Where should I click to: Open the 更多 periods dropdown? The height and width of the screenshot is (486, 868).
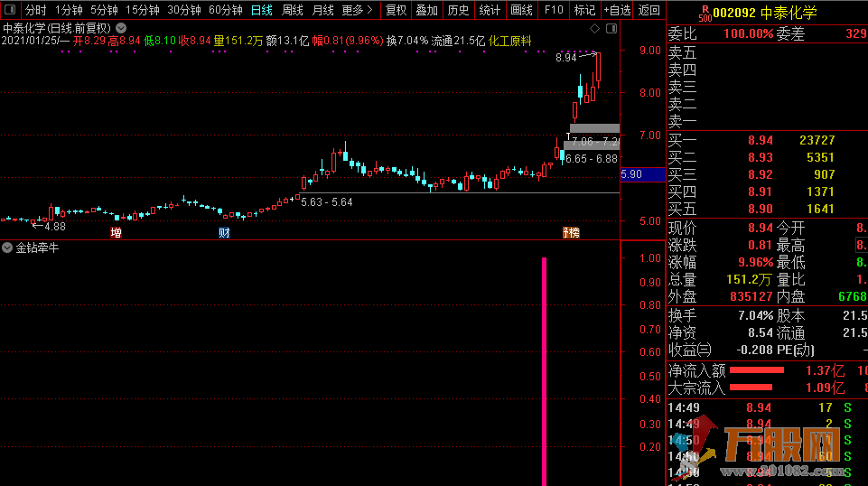pyautogui.click(x=358, y=10)
